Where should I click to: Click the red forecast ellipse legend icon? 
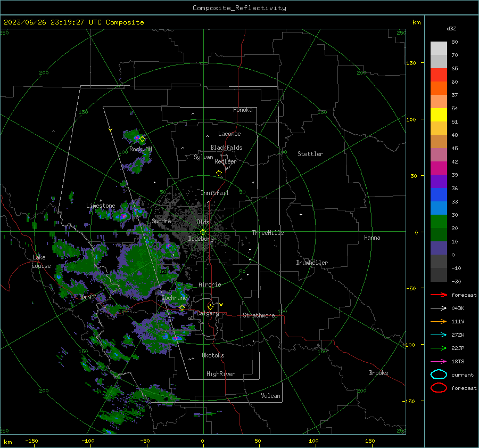(439, 388)
